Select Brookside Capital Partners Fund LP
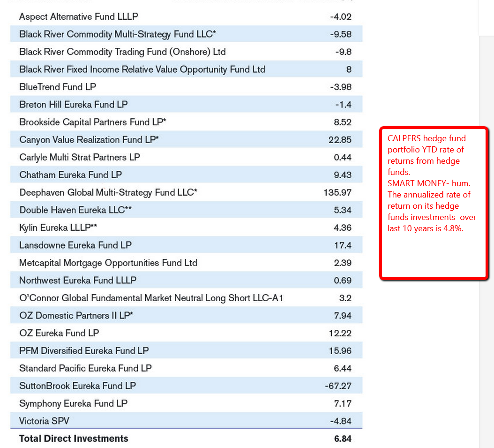The width and height of the screenshot is (494, 448). point(93,122)
